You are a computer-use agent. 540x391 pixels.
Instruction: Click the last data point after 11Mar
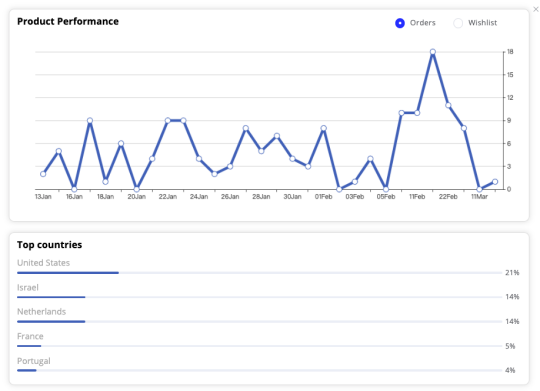(x=495, y=182)
